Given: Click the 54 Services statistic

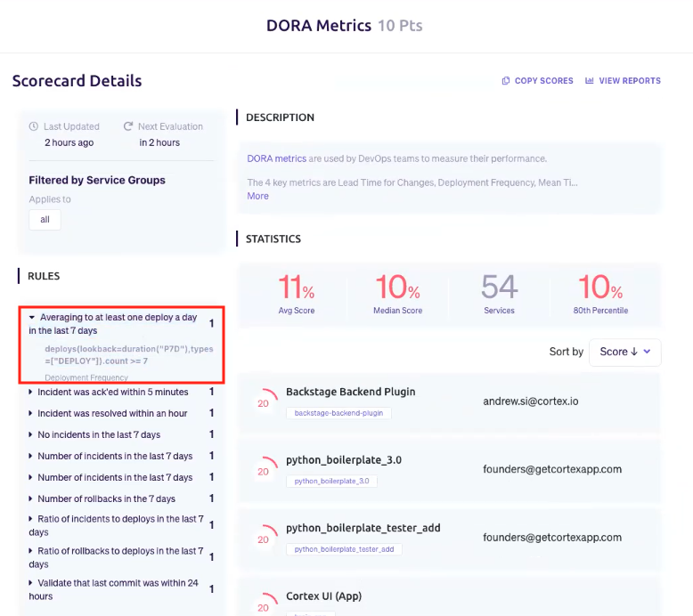Looking at the screenshot, I should (x=499, y=294).
